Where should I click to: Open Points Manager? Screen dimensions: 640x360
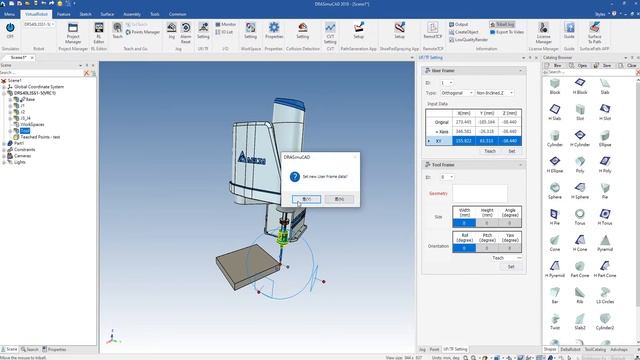(x=142, y=32)
